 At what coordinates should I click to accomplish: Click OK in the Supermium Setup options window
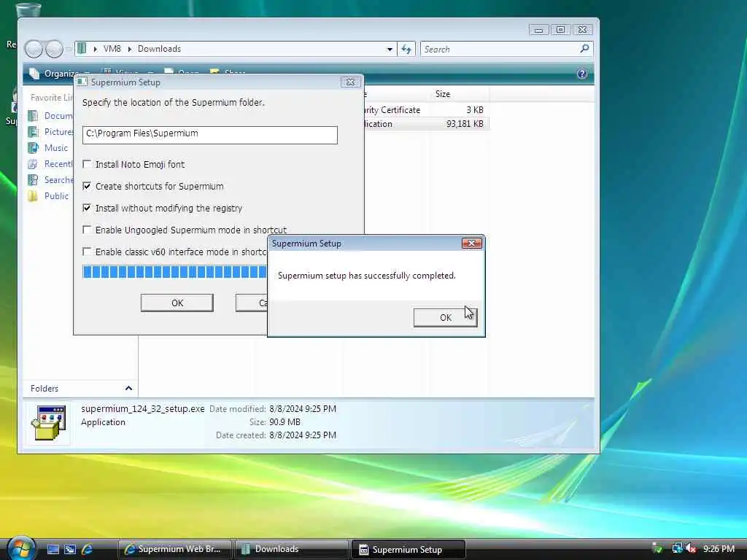[177, 303]
